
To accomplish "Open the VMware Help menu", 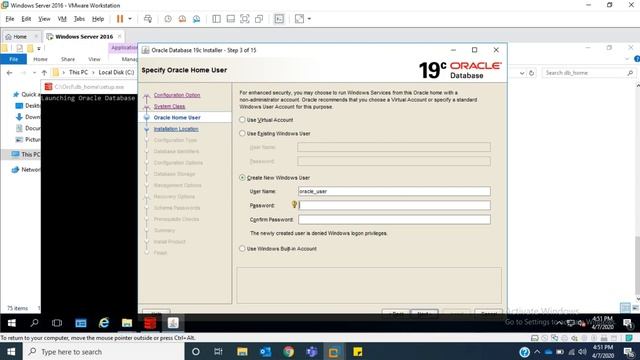I will (x=98, y=19).
